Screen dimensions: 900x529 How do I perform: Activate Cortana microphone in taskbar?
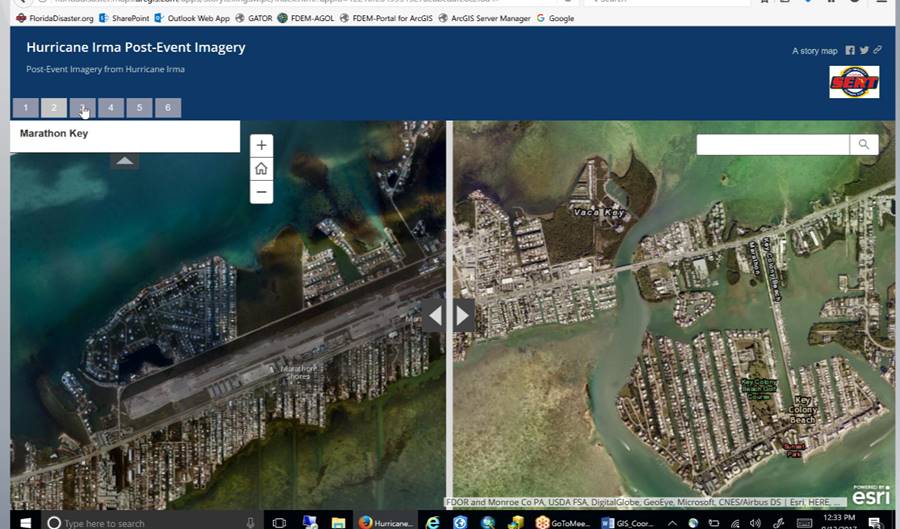pos(250,522)
